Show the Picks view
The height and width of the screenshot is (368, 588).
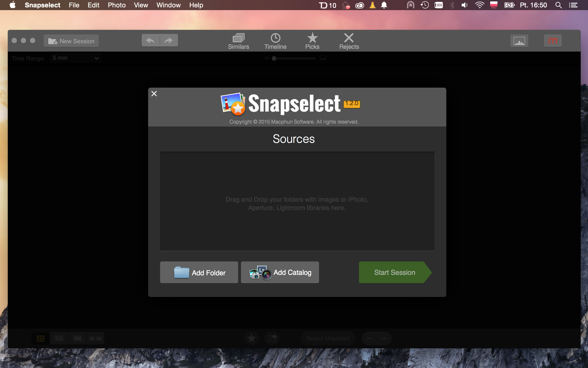tap(312, 41)
